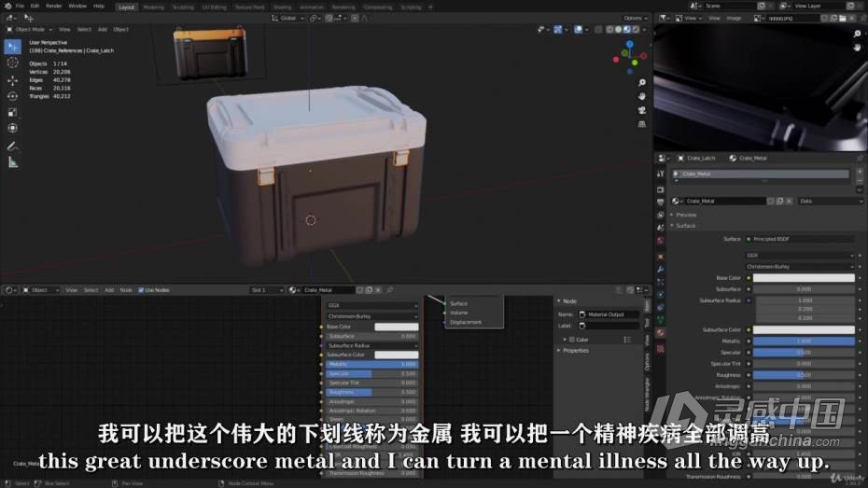The image size is (868, 488).
Task: Click Principled BSDF surface shader field
Action: coord(800,239)
